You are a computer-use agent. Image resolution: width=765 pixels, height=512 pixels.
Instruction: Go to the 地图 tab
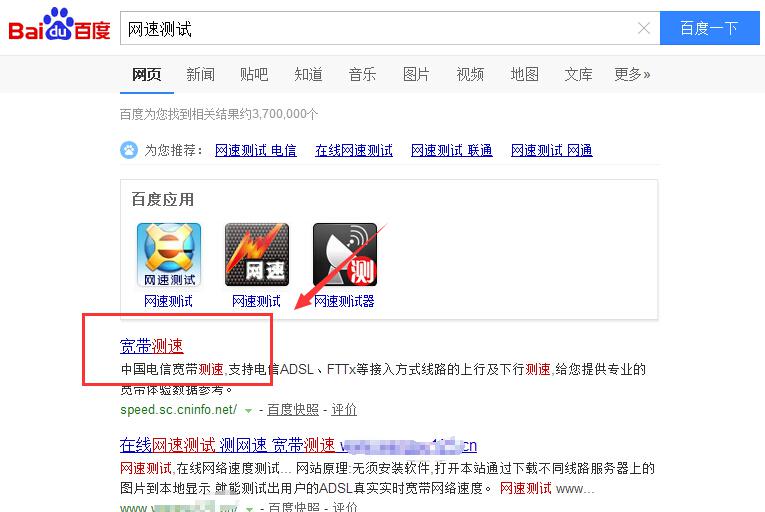(524, 74)
